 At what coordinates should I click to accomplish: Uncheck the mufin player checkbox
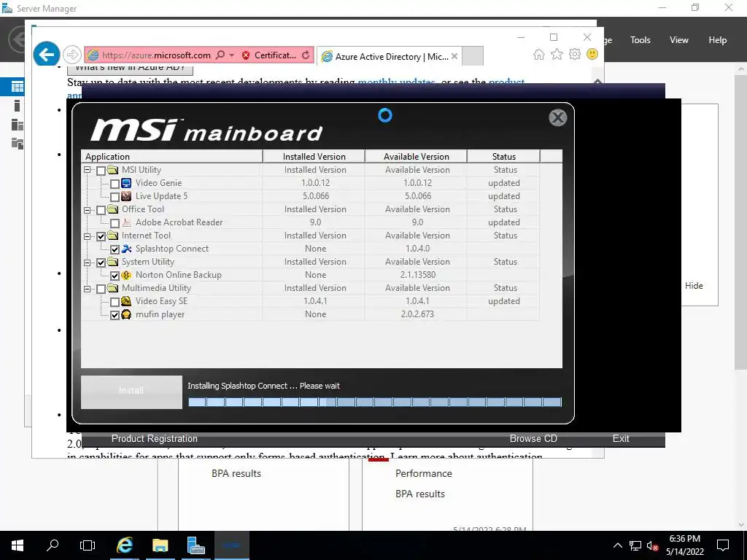click(115, 315)
